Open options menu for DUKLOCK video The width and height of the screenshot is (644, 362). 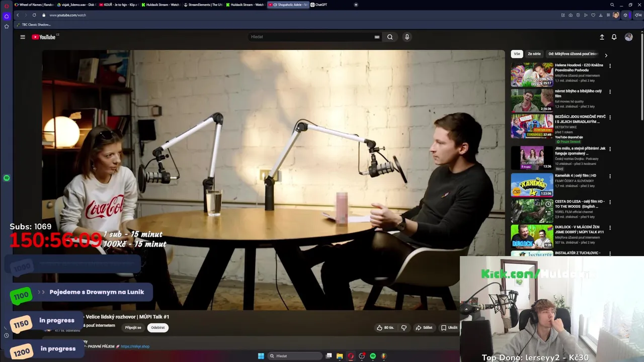point(610,228)
